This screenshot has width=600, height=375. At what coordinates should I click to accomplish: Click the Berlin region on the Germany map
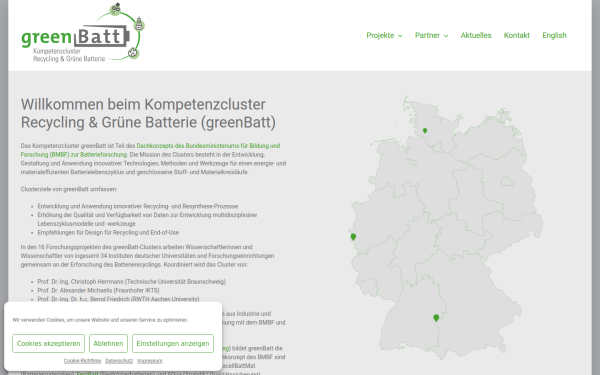tap(507, 181)
